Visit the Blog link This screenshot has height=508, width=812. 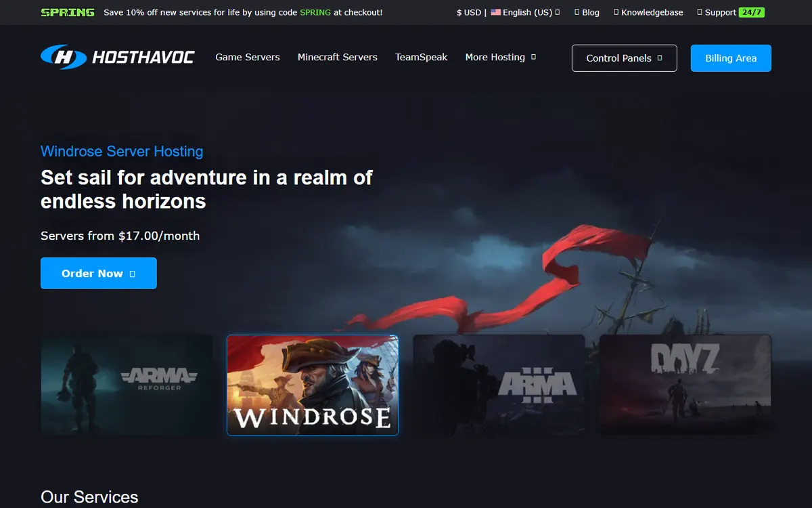pyautogui.click(x=587, y=12)
